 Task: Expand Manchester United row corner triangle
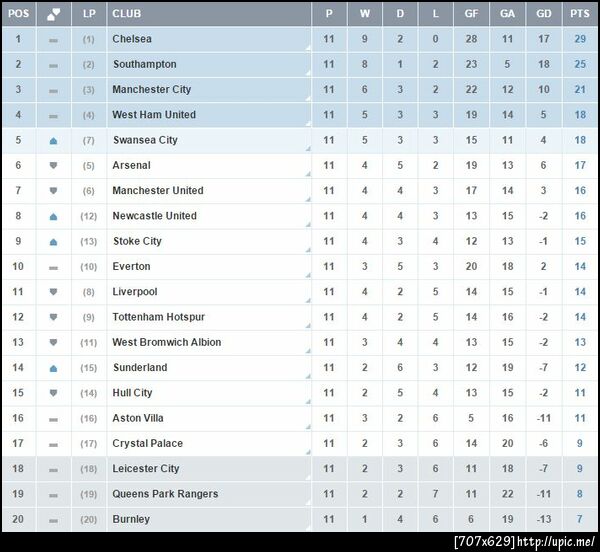pos(307,200)
